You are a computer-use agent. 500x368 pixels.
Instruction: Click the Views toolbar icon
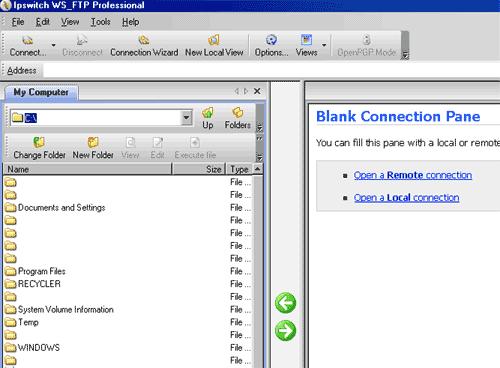click(x=306, y=46)
